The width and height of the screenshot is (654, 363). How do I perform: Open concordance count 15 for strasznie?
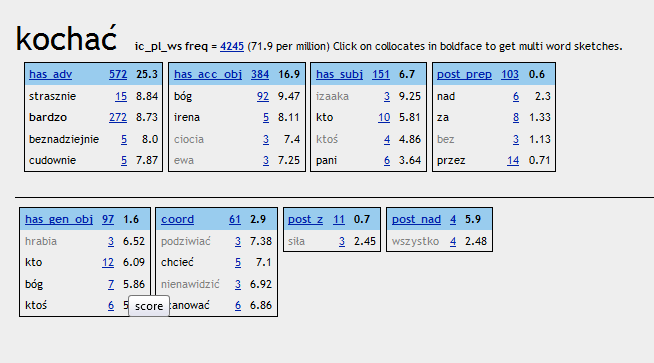[x=121, y=96]
